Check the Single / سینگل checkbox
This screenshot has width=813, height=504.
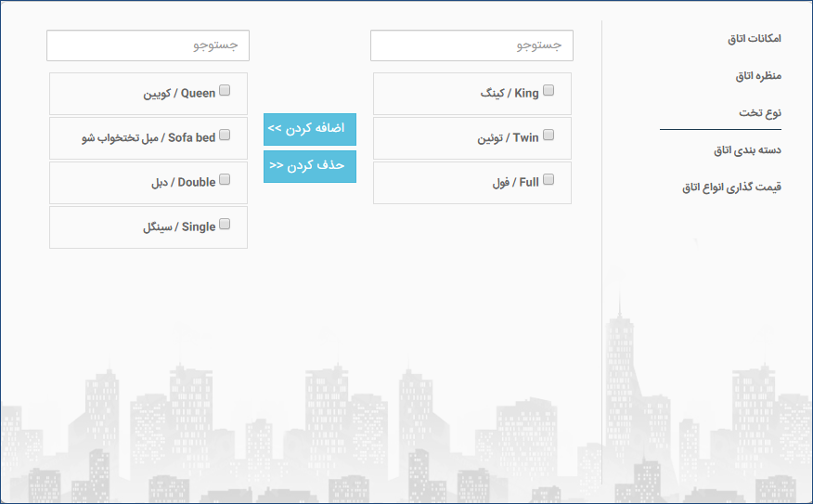pos(225,224)
